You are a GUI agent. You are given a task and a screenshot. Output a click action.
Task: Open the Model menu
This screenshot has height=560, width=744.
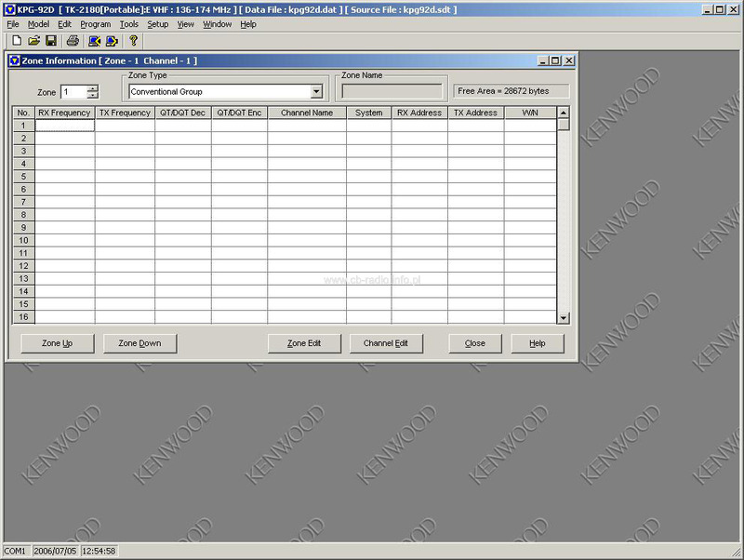(38, 24)
